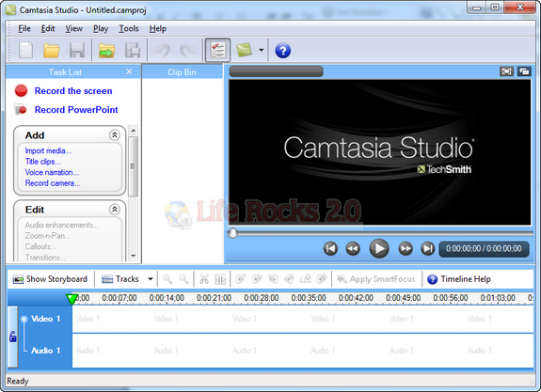The width and height of the screenshot is (541, 392).
Task: Click Task List scrollbar up arrow
Action: point(134,131)
